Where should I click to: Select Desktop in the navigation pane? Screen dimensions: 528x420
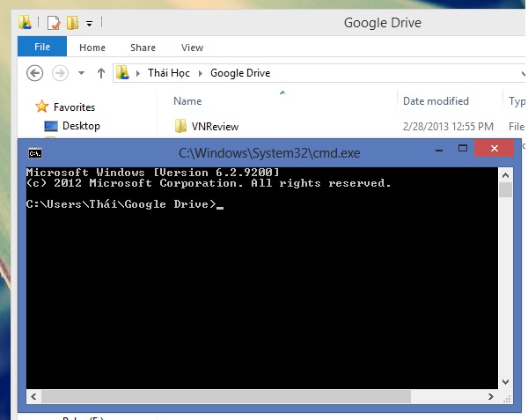[81, 126]
